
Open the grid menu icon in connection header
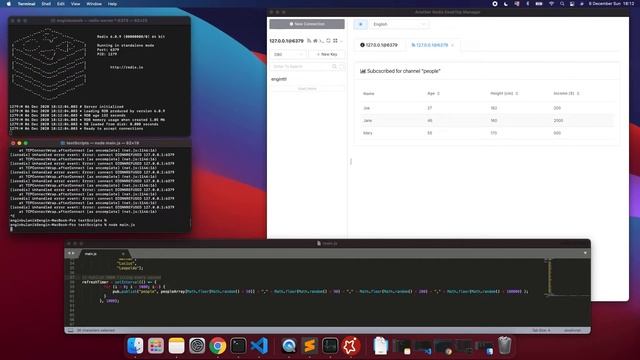335,41
